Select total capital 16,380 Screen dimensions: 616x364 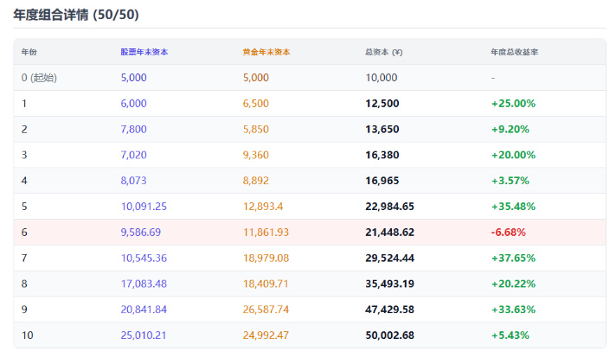(x=382, y=155)
